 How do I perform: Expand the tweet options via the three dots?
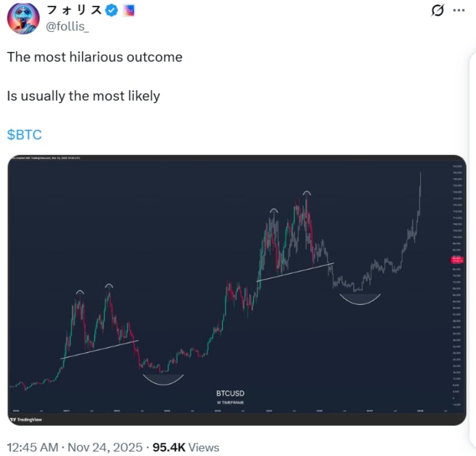(460, 10)
